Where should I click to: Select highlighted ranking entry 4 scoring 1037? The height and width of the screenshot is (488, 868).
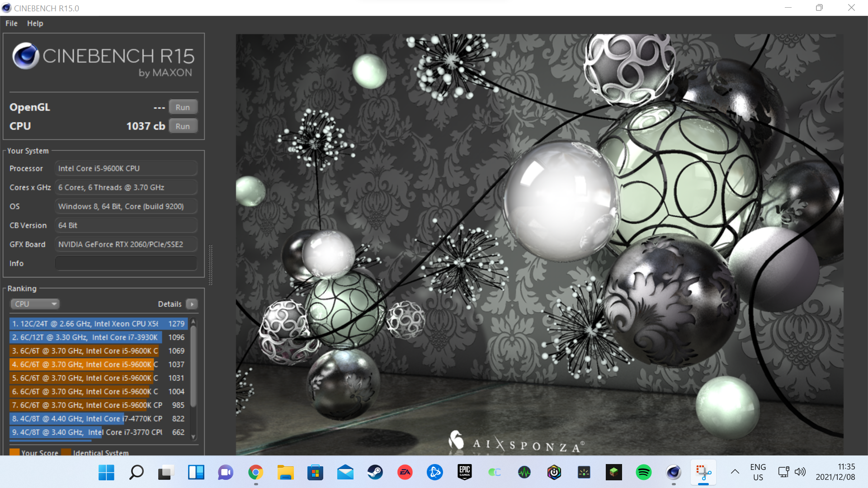98,364
